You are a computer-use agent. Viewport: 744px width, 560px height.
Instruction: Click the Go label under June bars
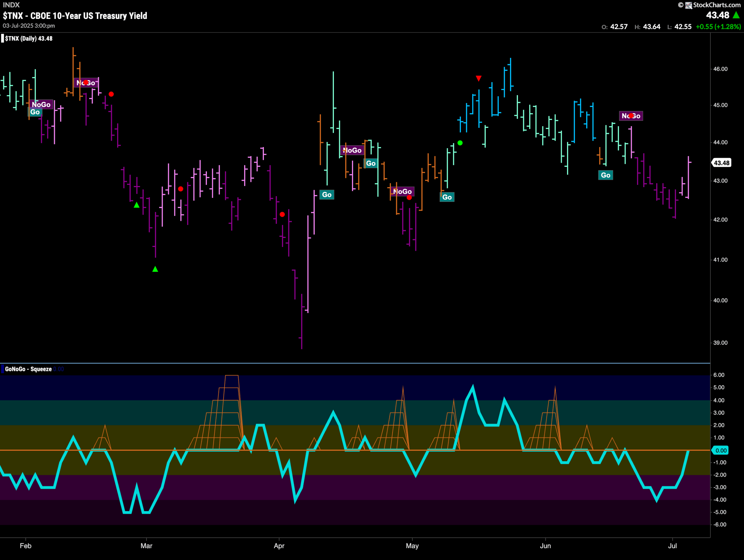(x=605, y=175)
